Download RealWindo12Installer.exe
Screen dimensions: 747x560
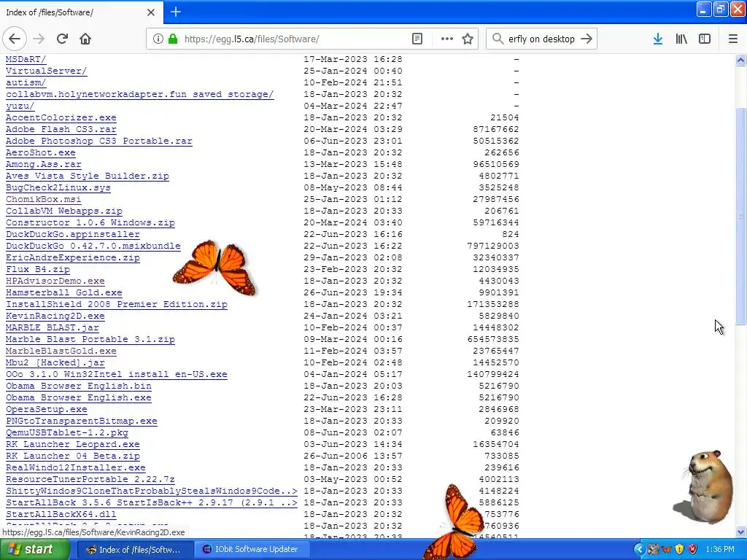pyautogui.click(x=76, y=467)
